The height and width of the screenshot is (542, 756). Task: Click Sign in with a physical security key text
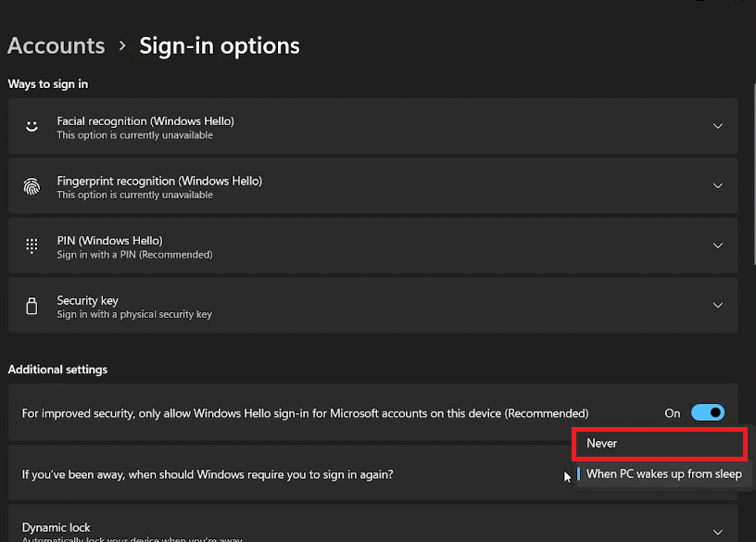(x=134, y=314)
